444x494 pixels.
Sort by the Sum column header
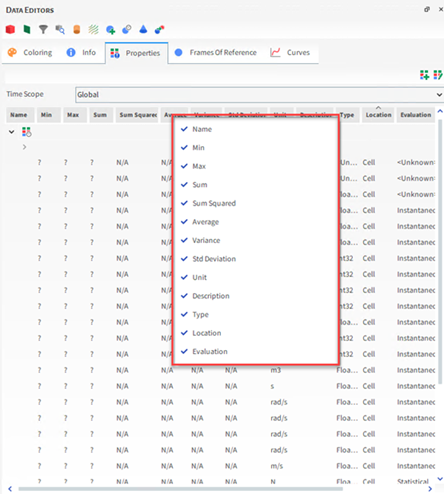coord(101,115)
